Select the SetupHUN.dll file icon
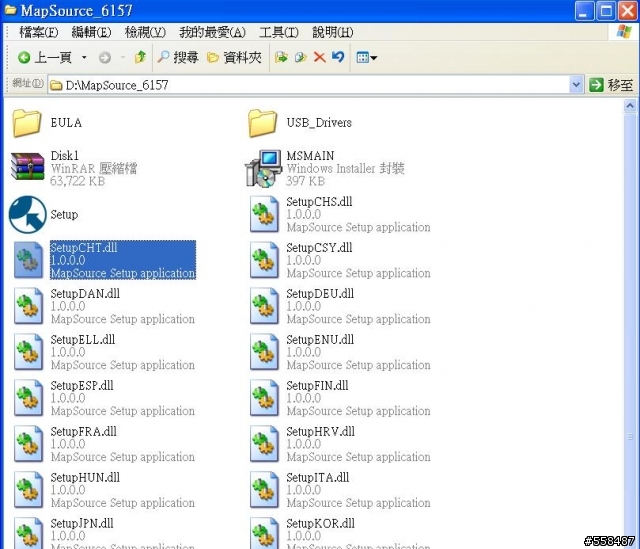The image size is (640, 549). pyautogui.click(x=28, y=490)
